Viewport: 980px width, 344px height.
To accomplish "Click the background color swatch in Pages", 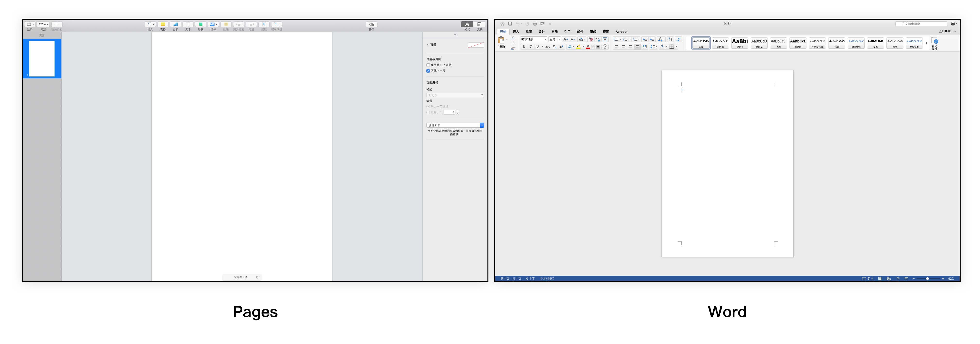I will (x=476, y=45).
